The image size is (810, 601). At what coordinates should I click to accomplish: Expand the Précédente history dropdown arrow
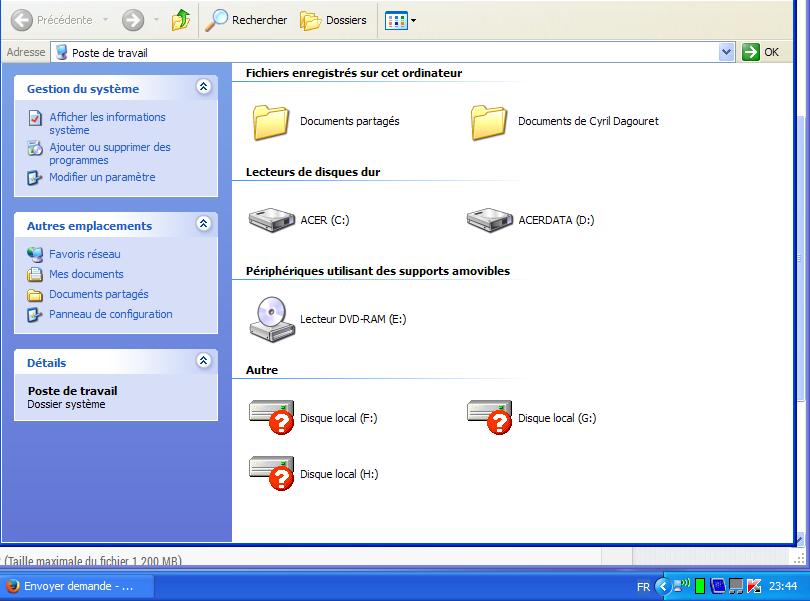point(106,20)
